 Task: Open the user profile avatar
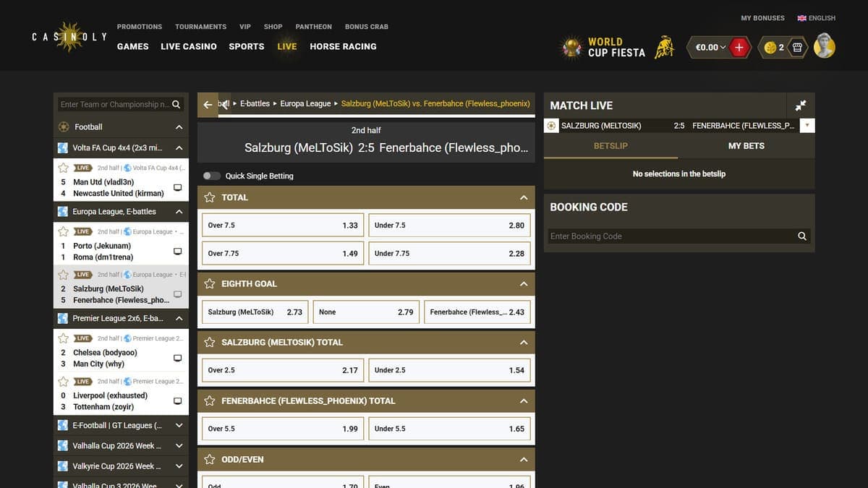(824, 47)
